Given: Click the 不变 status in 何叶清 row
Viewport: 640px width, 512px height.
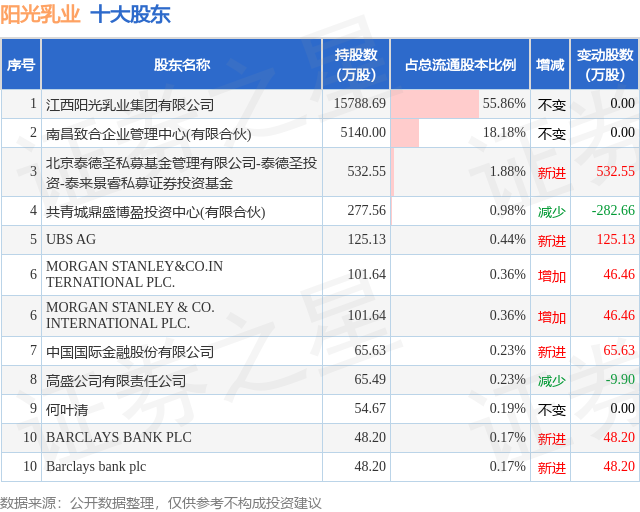Looking at the screenshot, I should tap(551, 410).
